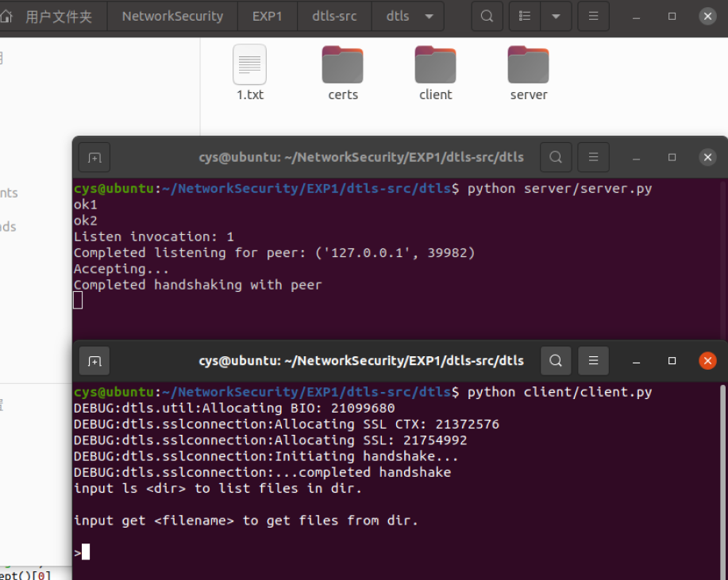Click search icon in client terminal
The width and height of the screenshot is (728, 580).
556,360
